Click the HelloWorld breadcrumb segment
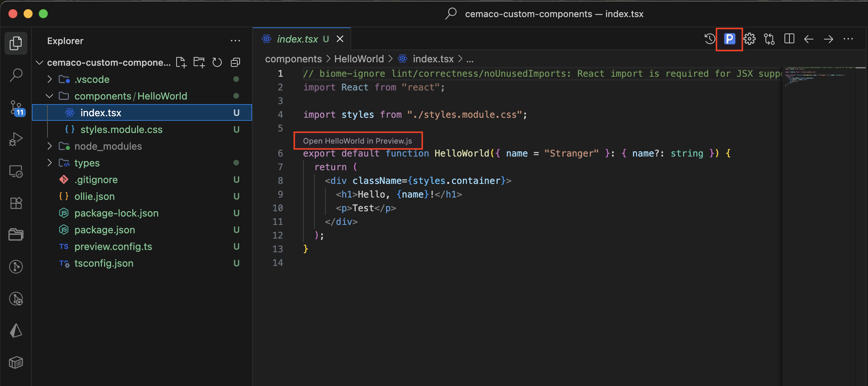This screenshot has height=386, width=868. [359, 59]
